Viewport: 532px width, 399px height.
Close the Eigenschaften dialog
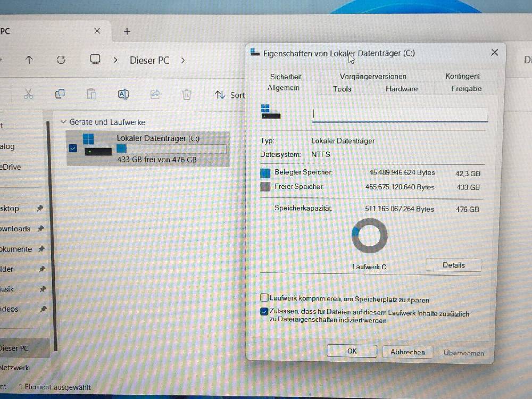click(x=495, y=52)
